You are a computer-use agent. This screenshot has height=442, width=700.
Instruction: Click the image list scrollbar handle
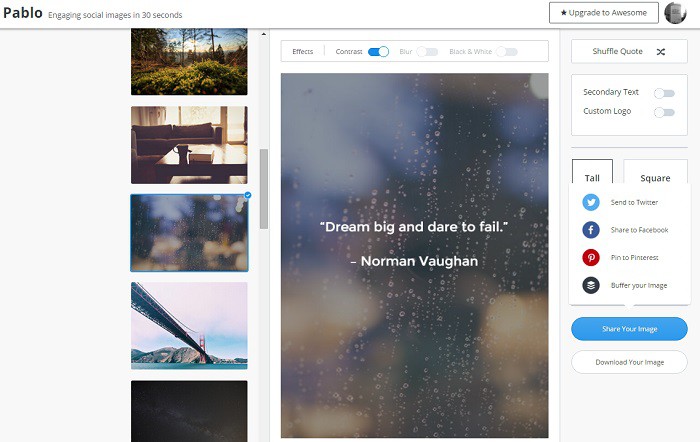click(x=264, y=188)
